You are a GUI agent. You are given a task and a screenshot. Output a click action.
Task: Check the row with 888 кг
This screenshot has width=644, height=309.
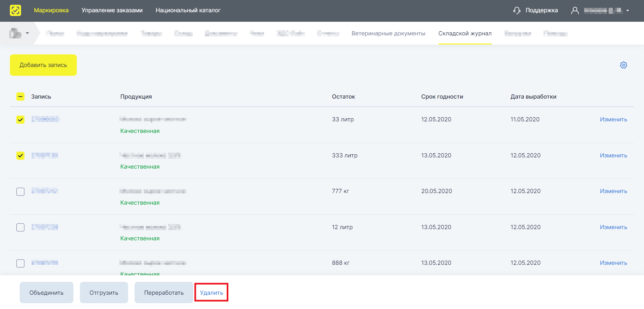(20, 263)
